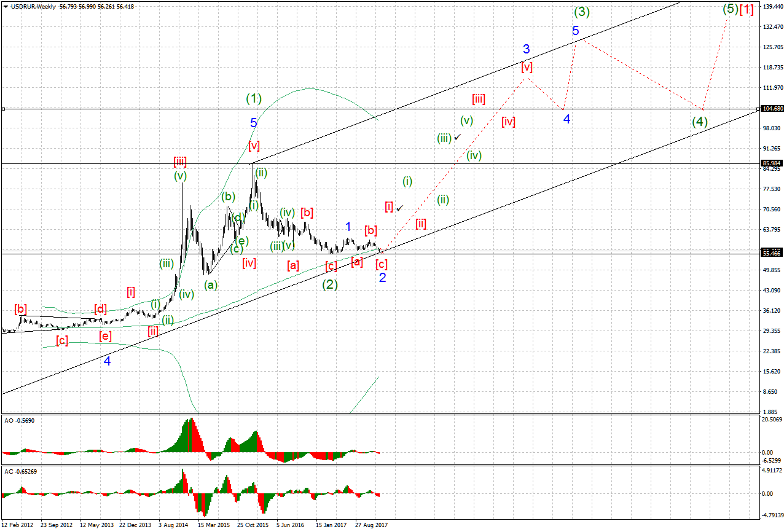Click the green (a) wave label

[211, 285]
